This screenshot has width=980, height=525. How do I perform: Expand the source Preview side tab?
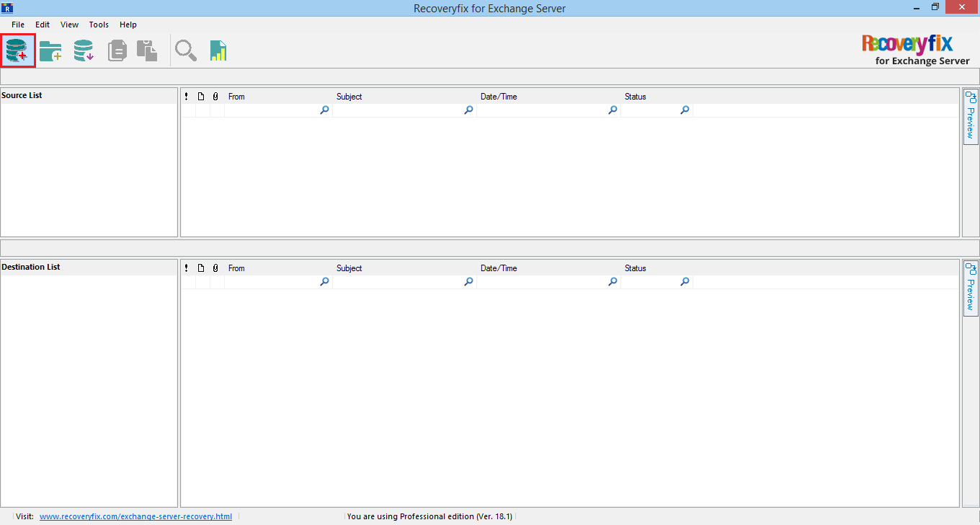coord(970,116)
